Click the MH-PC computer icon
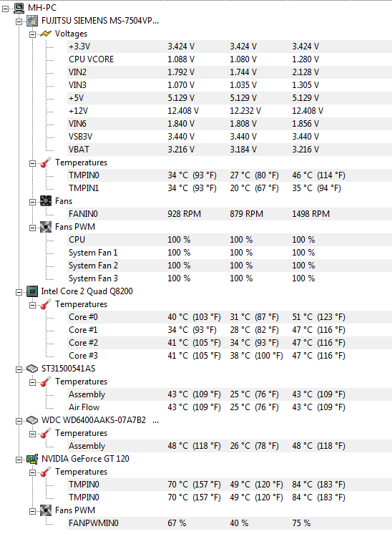392x539 pixels. pos(19,8)
